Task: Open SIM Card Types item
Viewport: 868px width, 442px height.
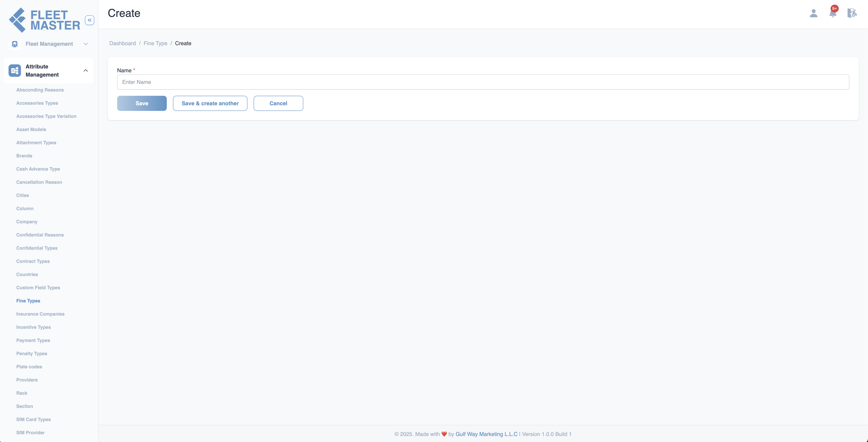Action: point(33,419)
